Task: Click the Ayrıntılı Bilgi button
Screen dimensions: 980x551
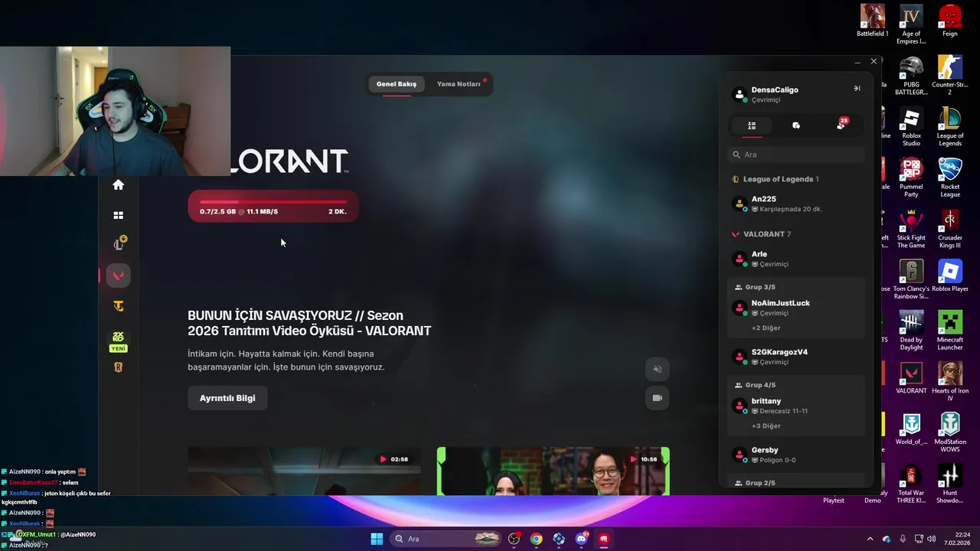Action: click(227, 398)
